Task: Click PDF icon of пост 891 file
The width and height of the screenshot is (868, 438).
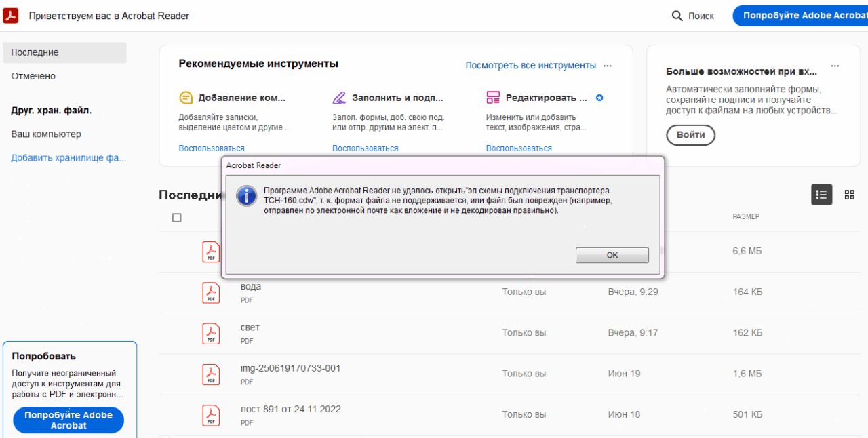Action: [x=211, y=414]
